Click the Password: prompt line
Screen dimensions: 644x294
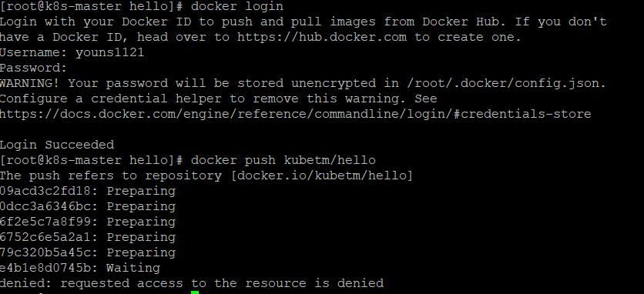[x=33, y=68]
